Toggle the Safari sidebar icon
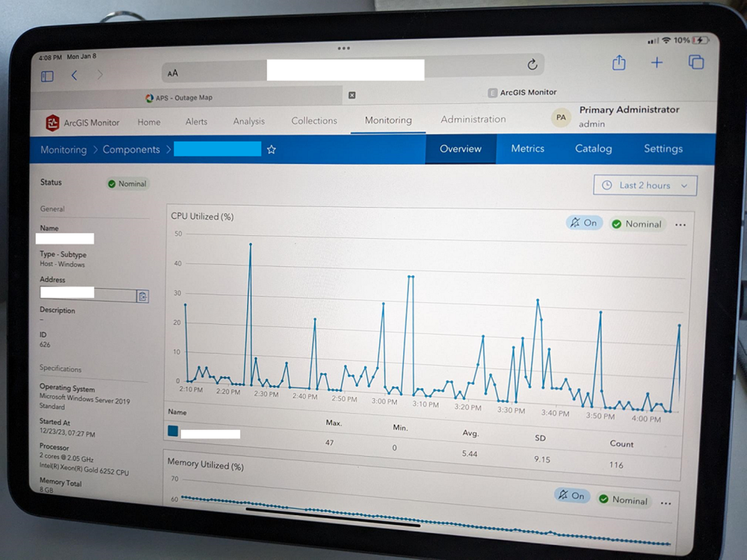The image size is (747, 560). (47, 76)
